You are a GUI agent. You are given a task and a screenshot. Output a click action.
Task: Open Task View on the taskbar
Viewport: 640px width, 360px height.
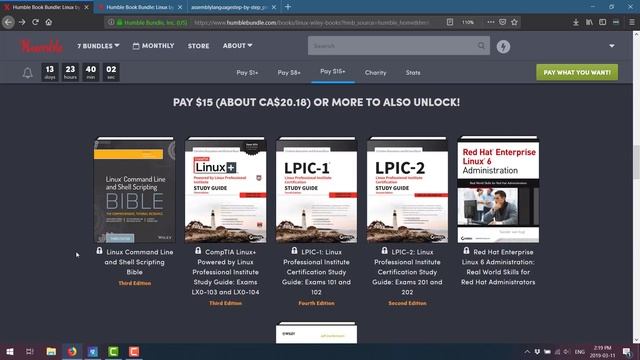click(x=29, y=351)
